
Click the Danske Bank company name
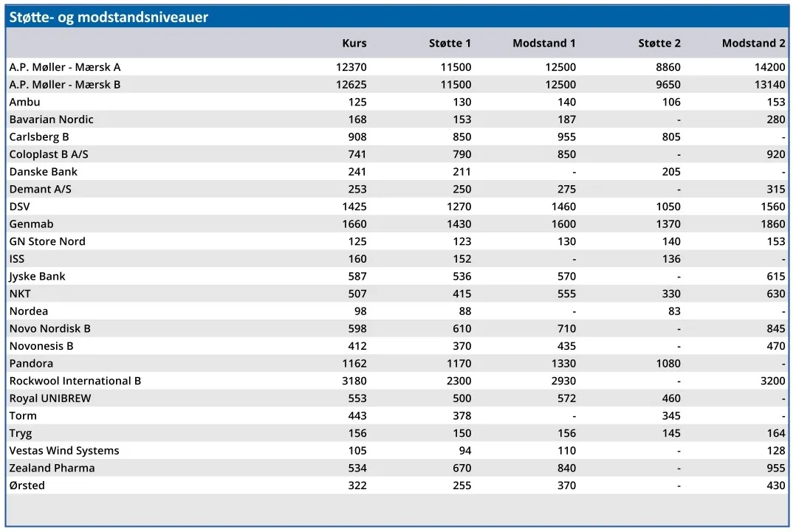[43, 172]
